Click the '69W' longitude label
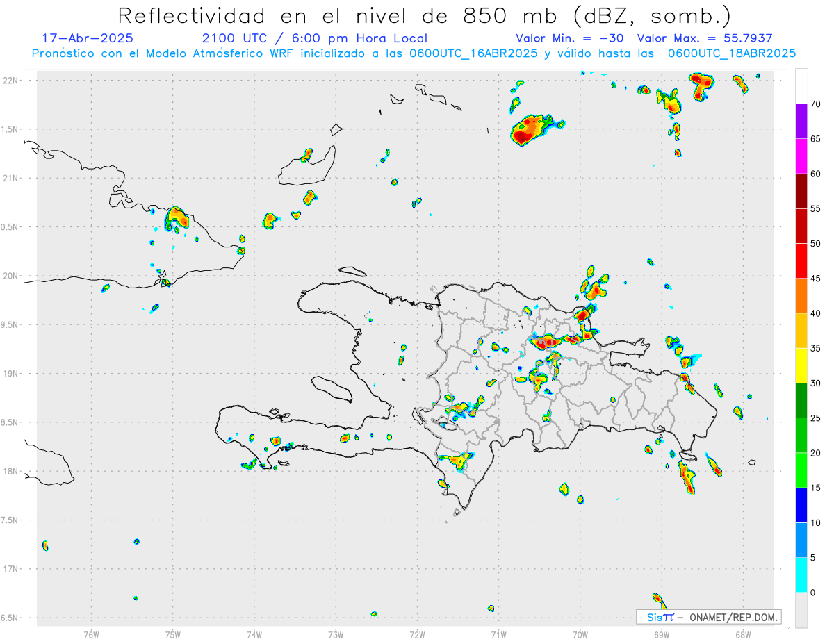This screenshot has height=644, width=834. coord(662,634)
